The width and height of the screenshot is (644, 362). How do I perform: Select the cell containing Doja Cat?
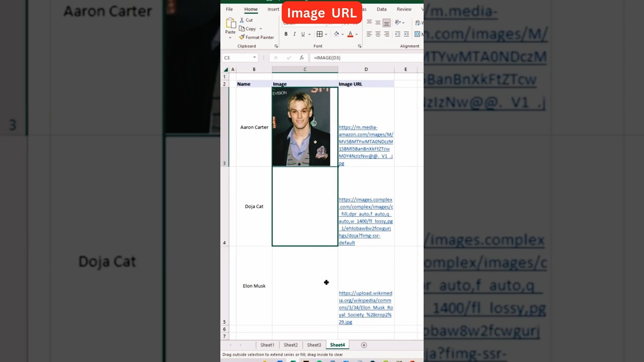pos(254,206)
